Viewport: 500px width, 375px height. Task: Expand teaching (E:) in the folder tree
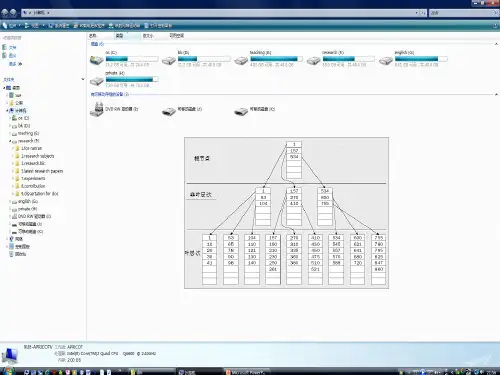tap(10, 133)
